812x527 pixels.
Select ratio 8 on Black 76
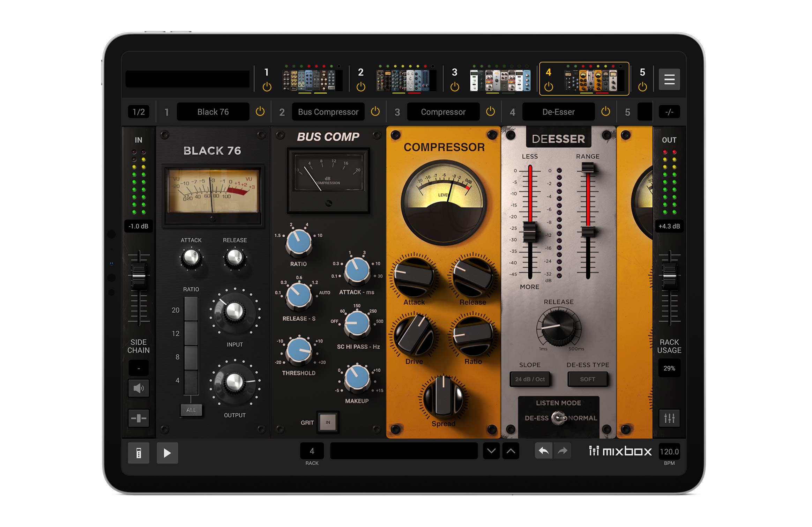click(x=191, y=357)
